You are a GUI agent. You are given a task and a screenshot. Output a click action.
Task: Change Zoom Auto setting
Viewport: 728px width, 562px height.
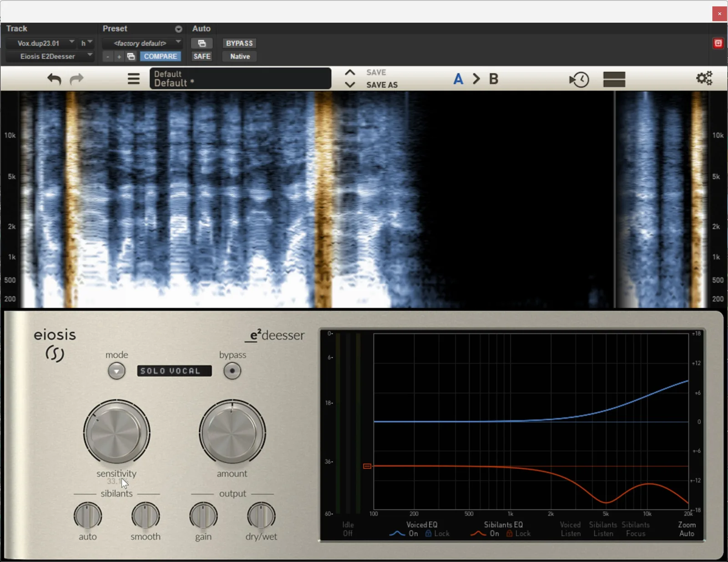click(x=687, y=529)
